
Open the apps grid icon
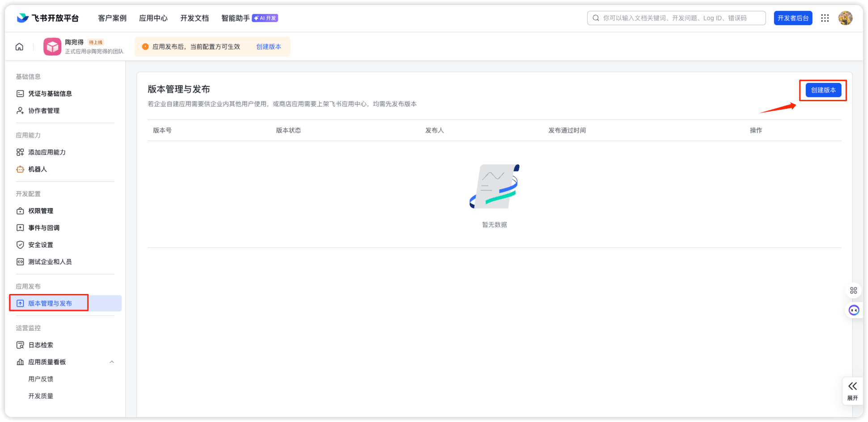point(825,18)
